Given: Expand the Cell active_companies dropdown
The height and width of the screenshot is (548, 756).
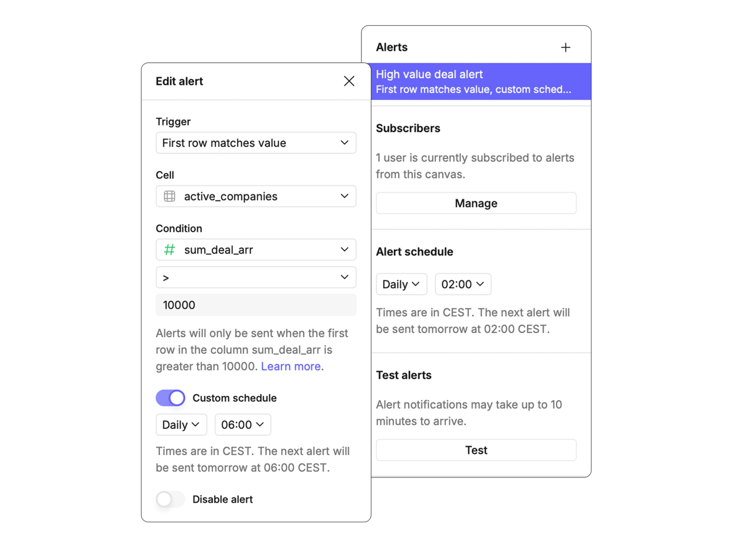Looking at the screenshot, I should click(x=256, y=196).
